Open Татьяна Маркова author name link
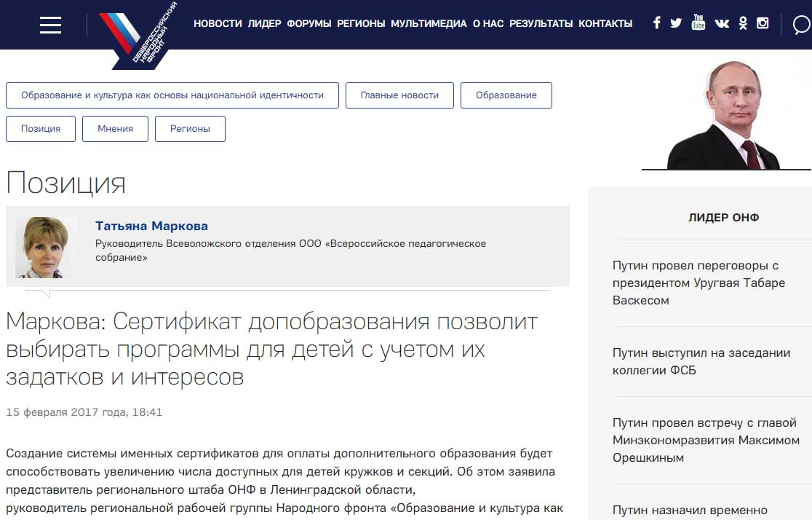The width and height of the screenshot is (812, 520). click(x=152, y=226)
